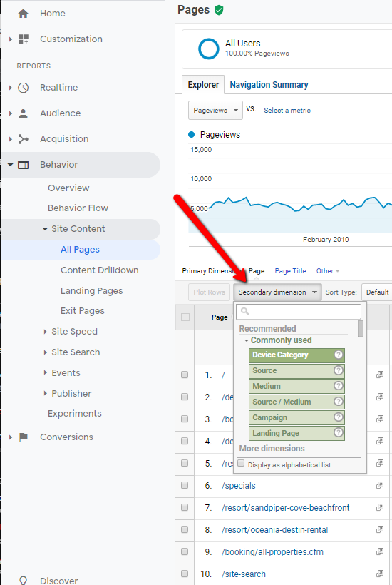This screenshot has height=585, width=392.
Task: Open the Landing Pages report
Action: [x=92, y=291]
